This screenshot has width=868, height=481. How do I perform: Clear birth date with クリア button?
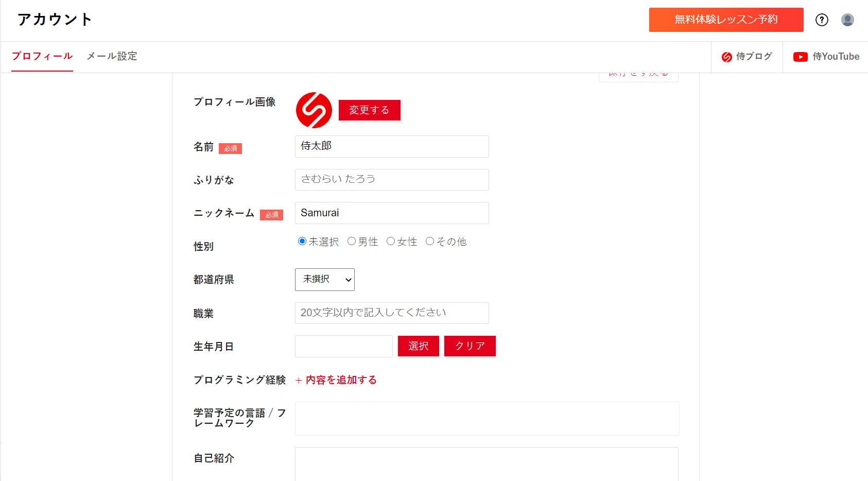[470, 346]
